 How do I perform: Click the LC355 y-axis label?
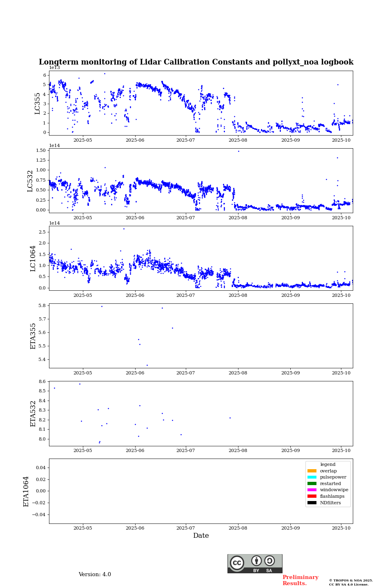click(38, 103)
